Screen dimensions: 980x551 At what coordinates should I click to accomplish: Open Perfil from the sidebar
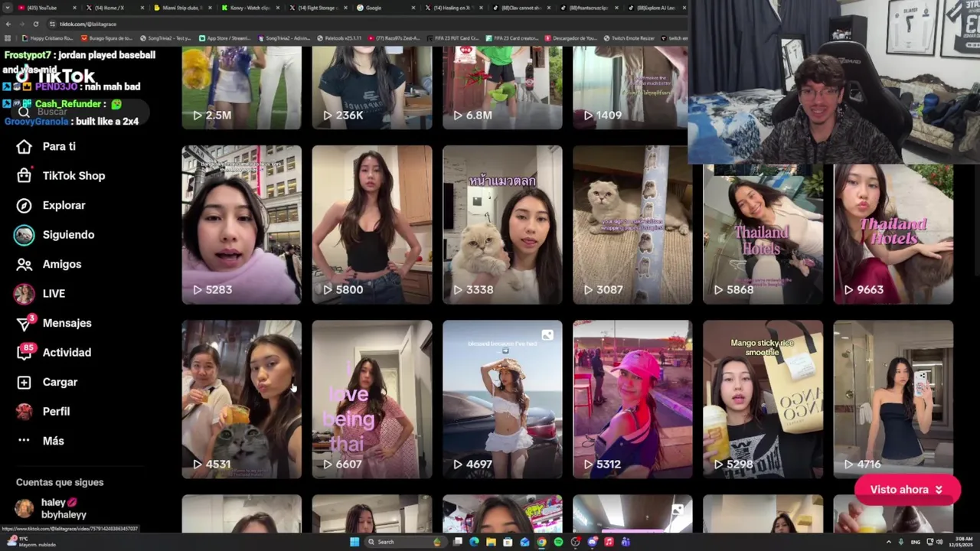(x=43, y=411)
